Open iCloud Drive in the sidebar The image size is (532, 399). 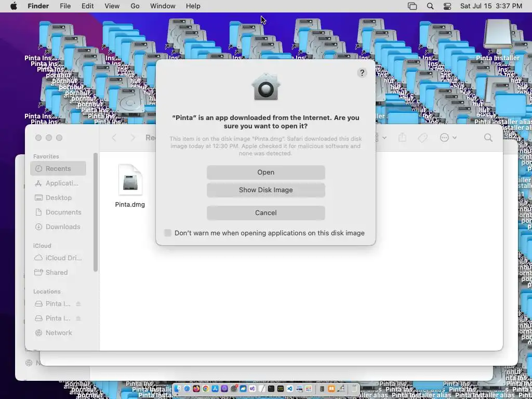point(58,258)
